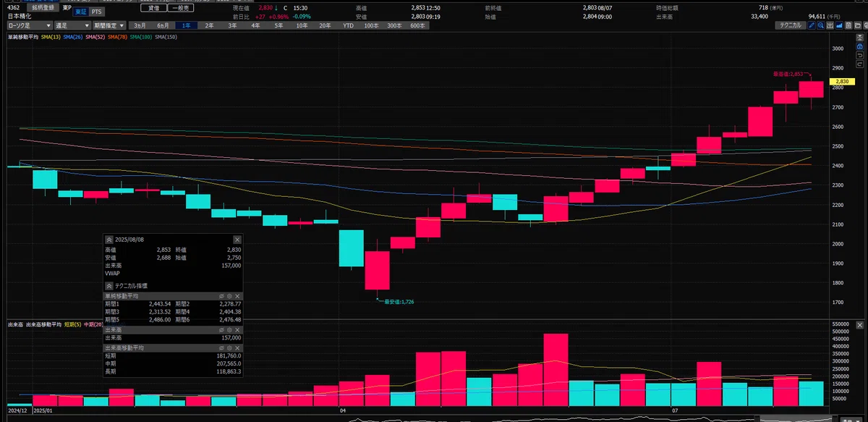Image resolution: width=868 pixels, height=422 pixels.
Task: Hide the 出来高移動平均 indicator using eye icon
Action: 221,347
